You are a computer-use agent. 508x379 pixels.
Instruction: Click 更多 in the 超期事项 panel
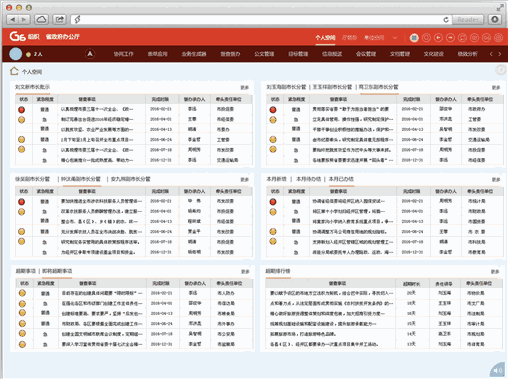(245, 272)
